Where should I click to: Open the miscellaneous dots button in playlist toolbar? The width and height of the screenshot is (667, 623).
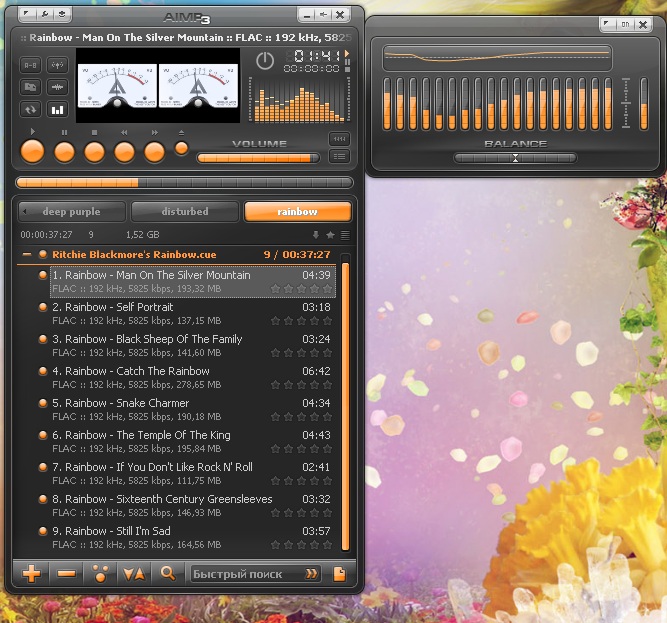coord(100,574)
